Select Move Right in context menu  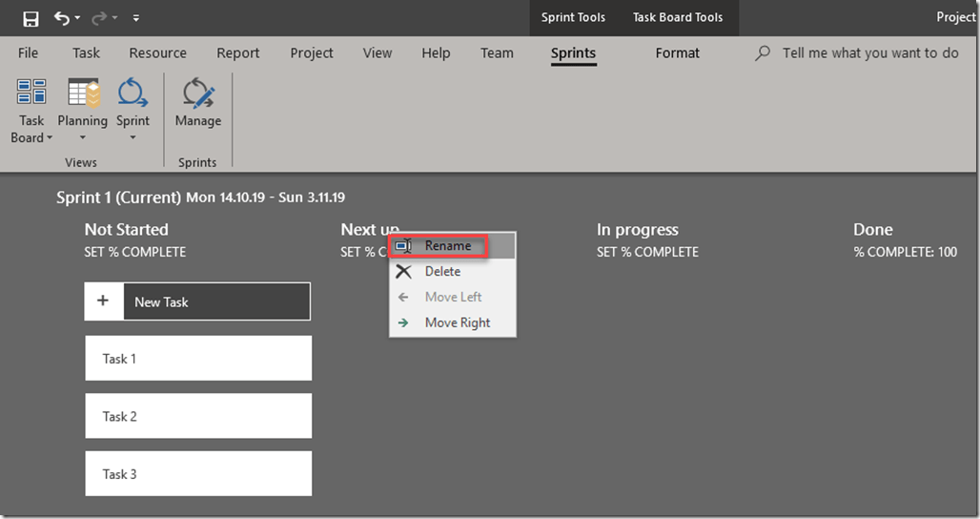458,322
